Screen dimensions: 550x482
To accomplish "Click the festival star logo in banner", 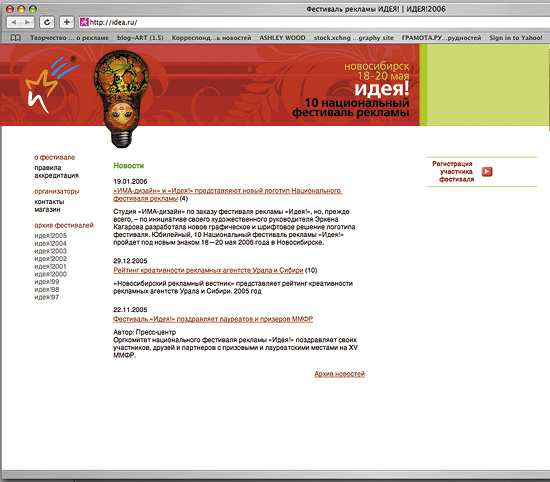I will click(50, 85).
